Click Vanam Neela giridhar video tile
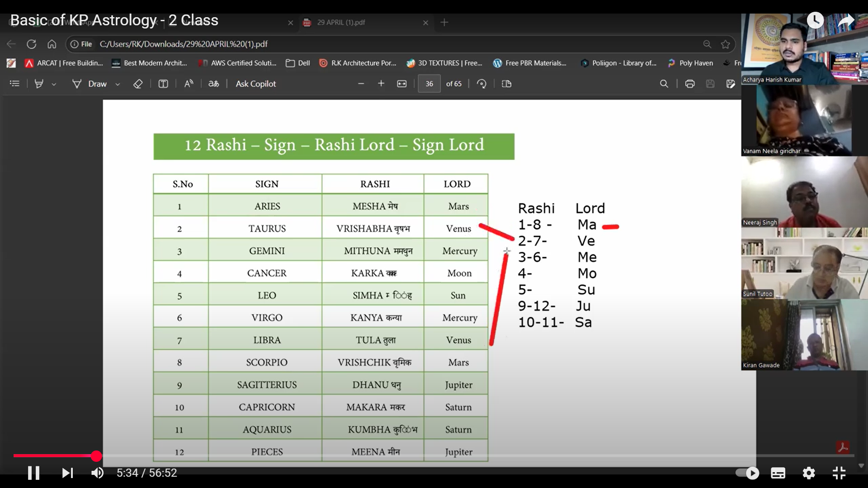 [x=805, y=120]
